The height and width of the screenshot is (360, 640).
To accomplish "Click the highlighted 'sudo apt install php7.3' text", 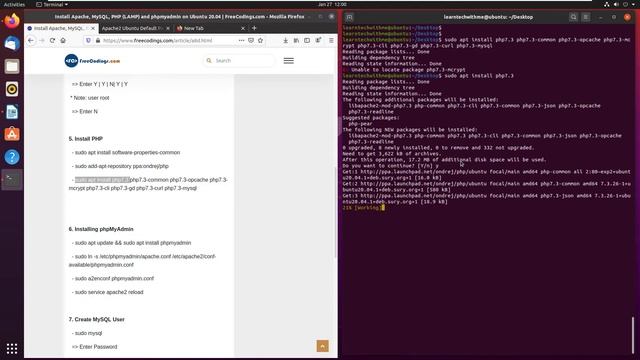I will coord(102,180).
